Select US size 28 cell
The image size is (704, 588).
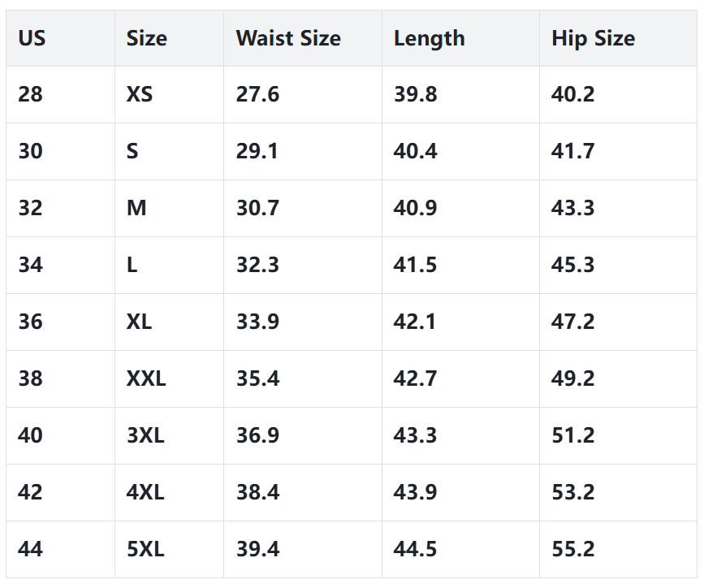(x=30, y=95)
